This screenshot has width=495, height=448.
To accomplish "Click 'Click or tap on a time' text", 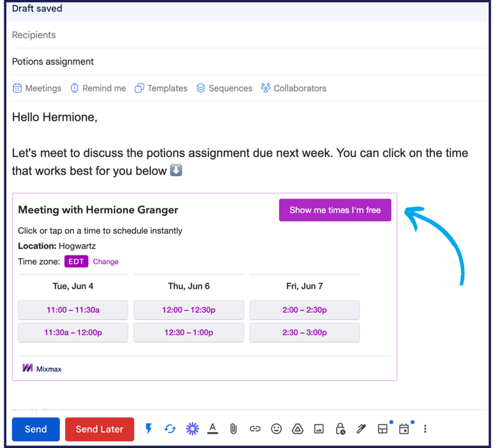I will click(x=100, y=231).
